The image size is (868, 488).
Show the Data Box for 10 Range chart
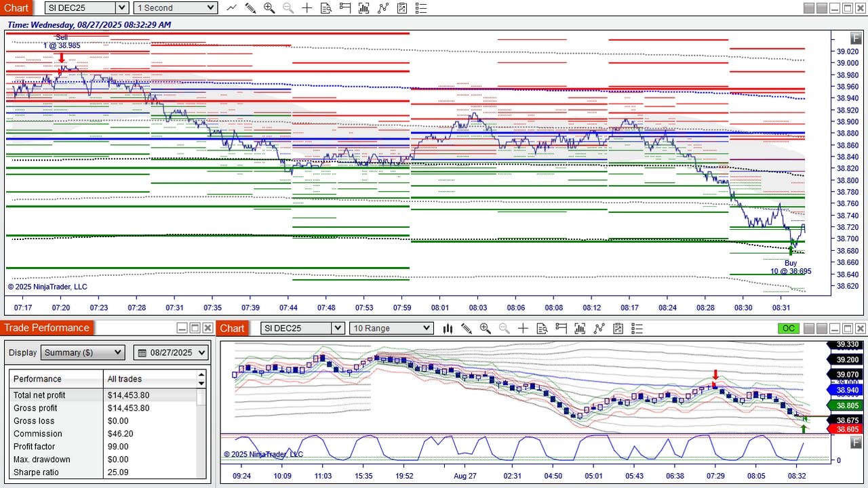tap(542, 328)
